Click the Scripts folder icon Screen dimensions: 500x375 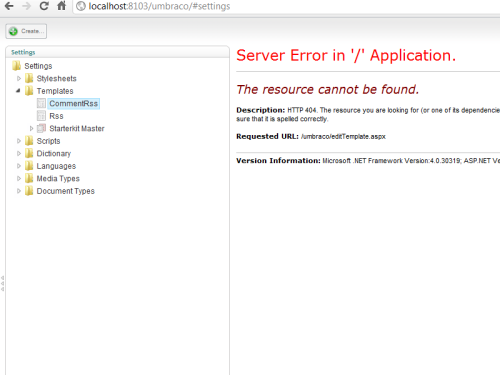pyautogui.click(x=29, y=141)
